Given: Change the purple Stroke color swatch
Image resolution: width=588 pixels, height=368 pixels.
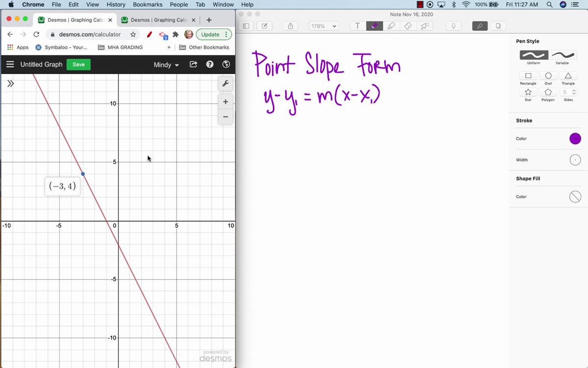Looking at the screenshot, I should [x=575, y=138].
